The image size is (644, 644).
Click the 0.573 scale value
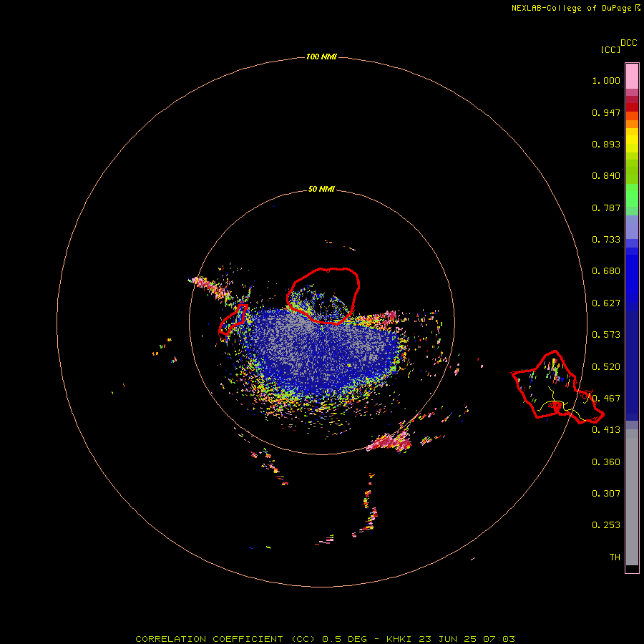[x=606, y=335]
